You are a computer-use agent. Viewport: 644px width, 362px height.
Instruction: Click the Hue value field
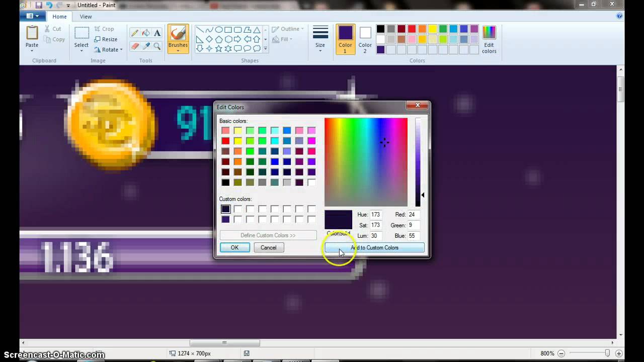coord(376,215)
